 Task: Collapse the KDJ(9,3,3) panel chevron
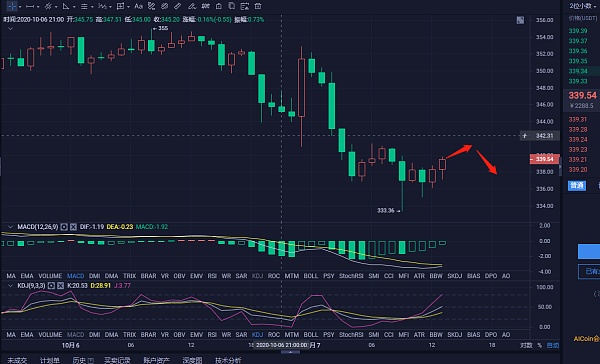point(10,286)
